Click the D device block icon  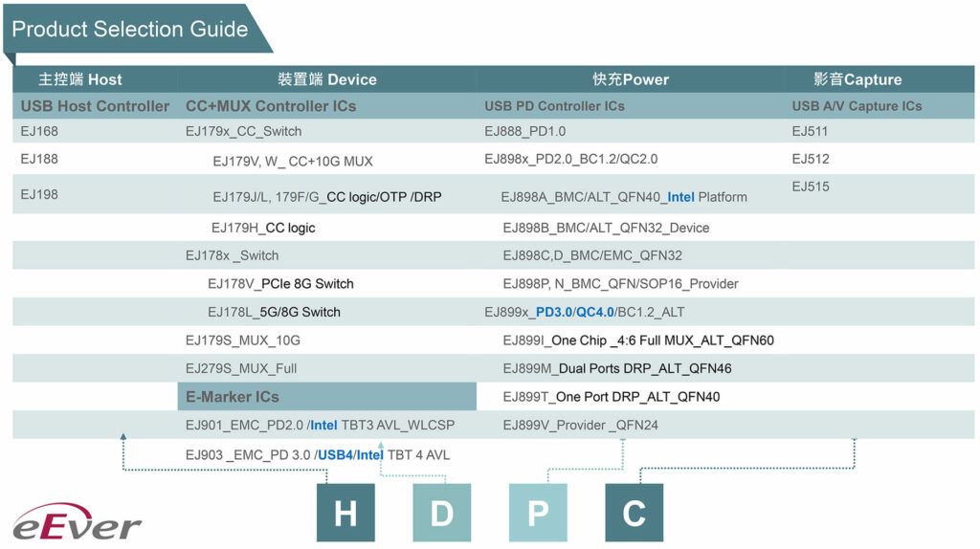tap(441, 513)
